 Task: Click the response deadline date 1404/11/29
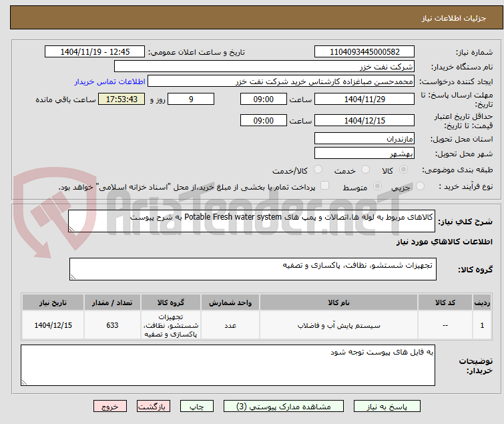364,99
